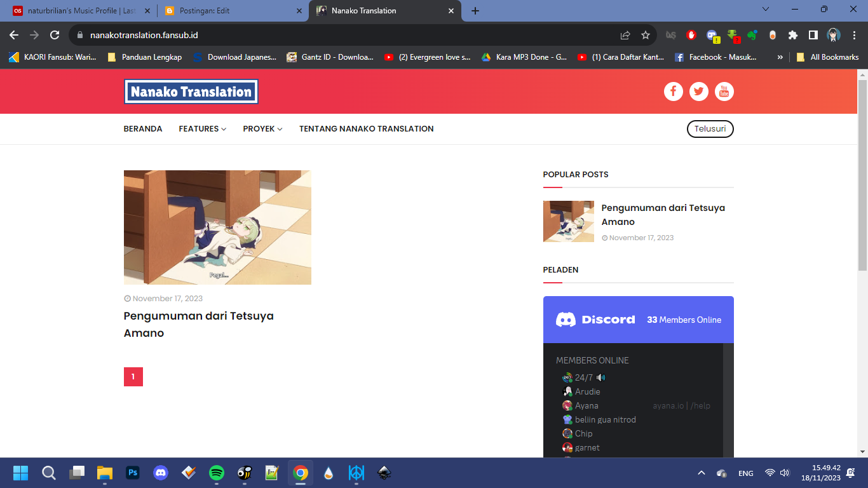Open Discord from the Windows taskbar
Image resolution: width=868 pixels, height=488 pixels.
pos(161,473)
